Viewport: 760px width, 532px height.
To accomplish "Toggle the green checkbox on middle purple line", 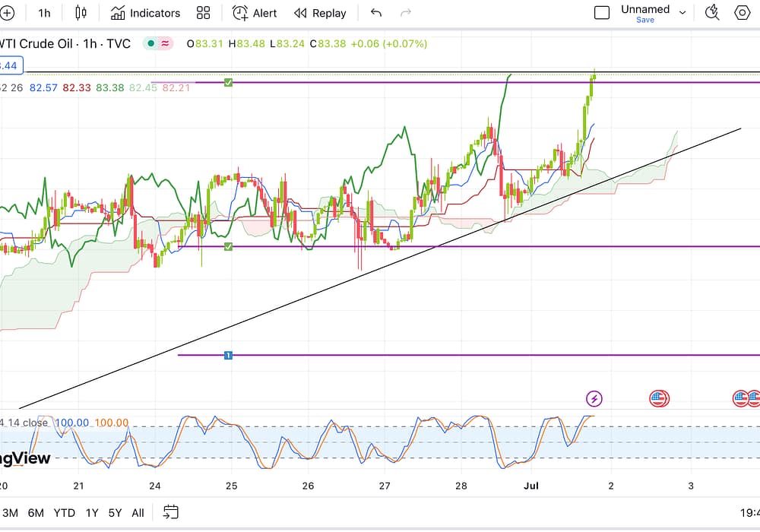I will click(228, 246).
